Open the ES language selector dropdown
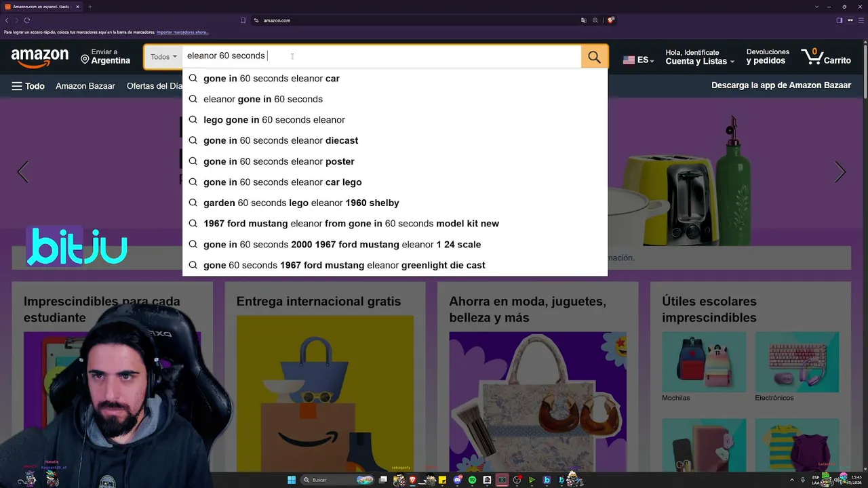 (638, 60)
